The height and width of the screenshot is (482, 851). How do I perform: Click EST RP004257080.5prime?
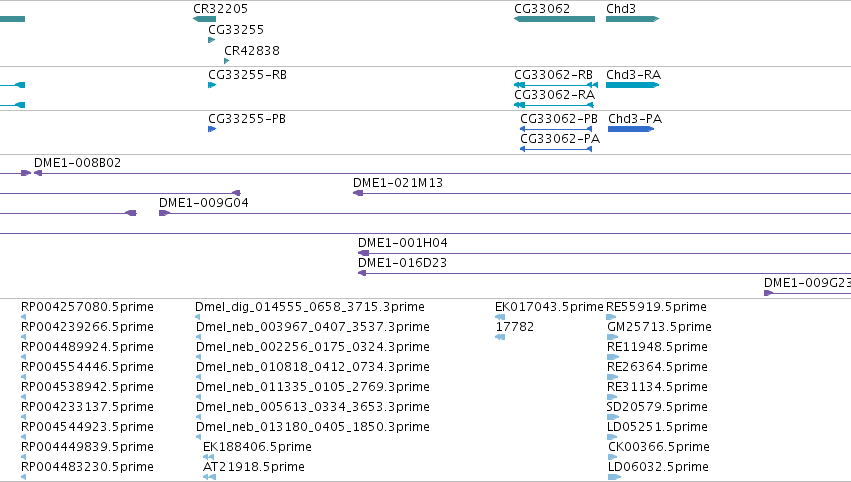(x=87, y=307)
